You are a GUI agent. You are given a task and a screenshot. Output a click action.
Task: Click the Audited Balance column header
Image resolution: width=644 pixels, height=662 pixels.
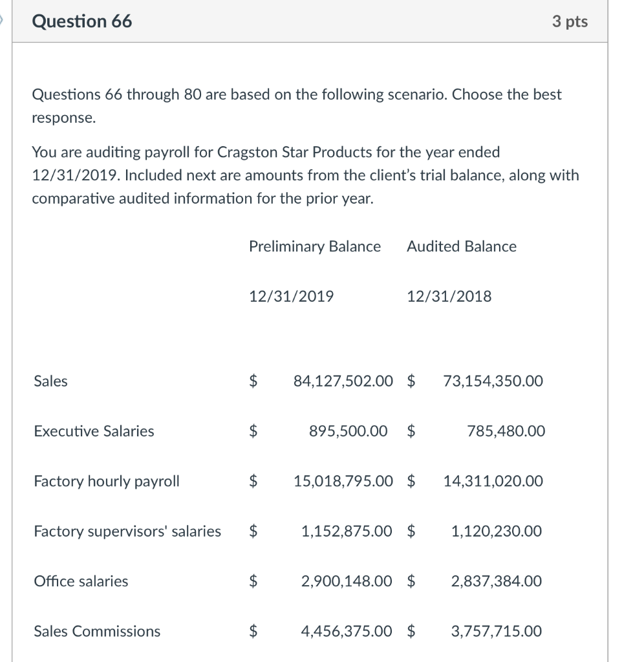462,246
